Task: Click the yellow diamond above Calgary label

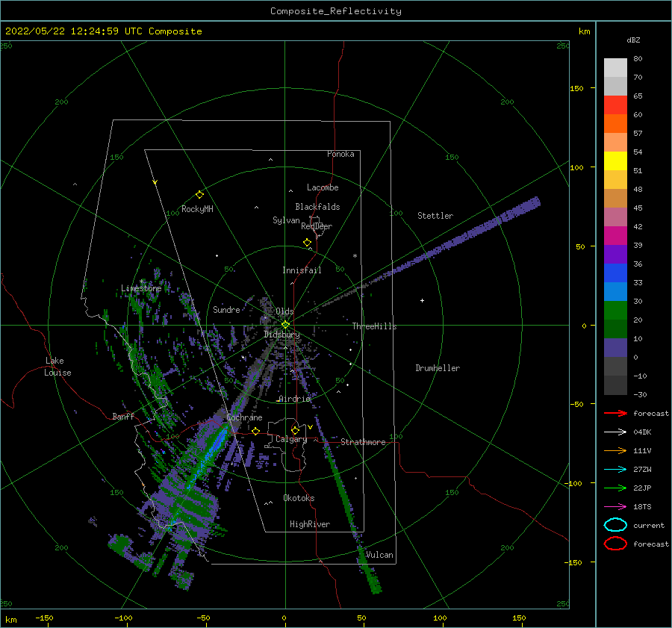Action: [x=295, y=430]
